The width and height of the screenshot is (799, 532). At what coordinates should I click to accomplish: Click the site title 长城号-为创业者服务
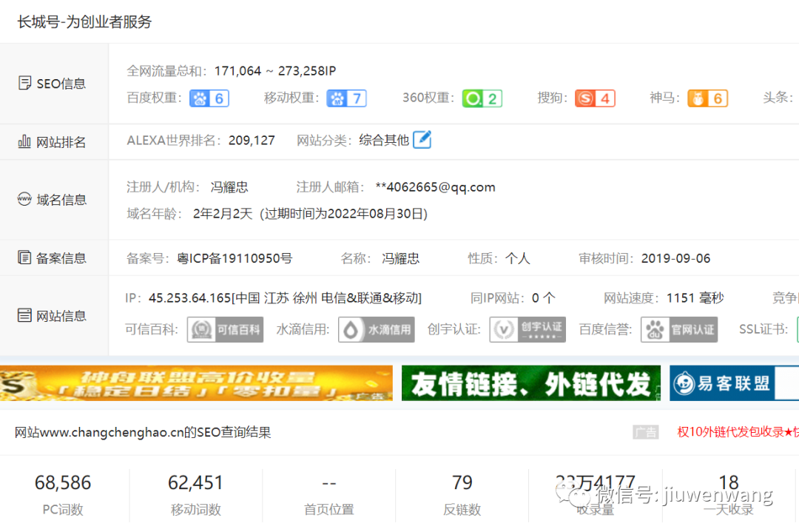(x=84, y=22)
